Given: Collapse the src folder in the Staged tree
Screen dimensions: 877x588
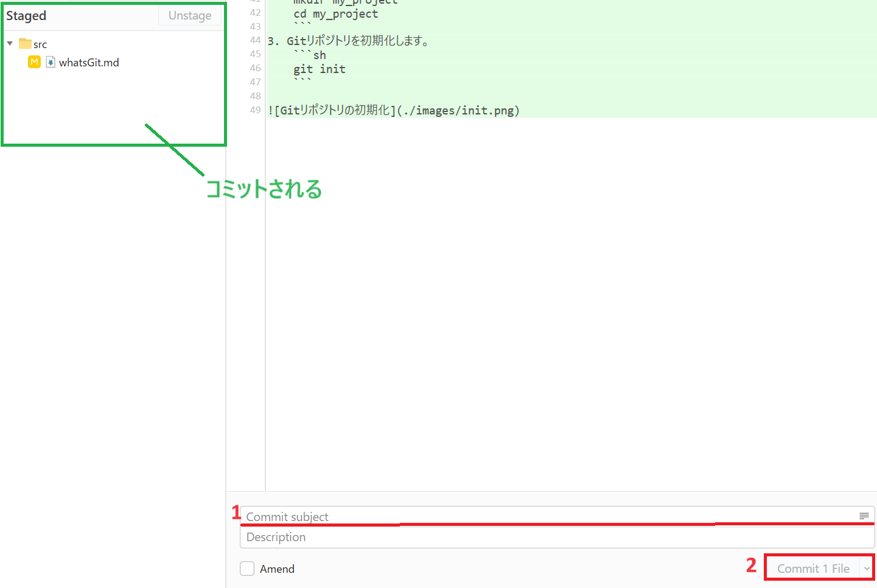Looking at the screenshot, I should pyautogui.click(x=10, y=43).
